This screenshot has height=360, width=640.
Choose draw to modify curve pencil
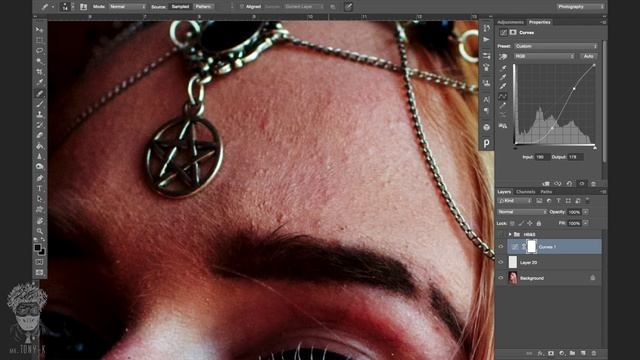pos(503,106)
